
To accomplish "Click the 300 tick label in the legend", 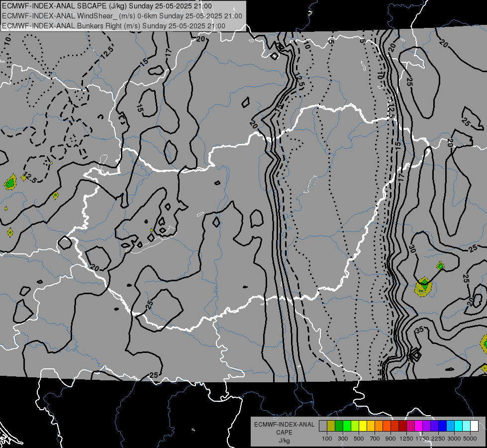I will click(x=343, y=439).
